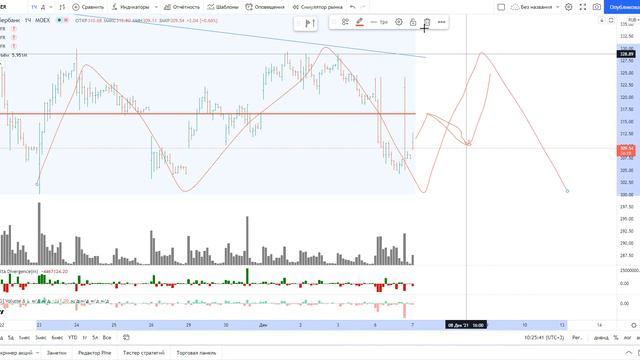
Task: Enter fullscreen mode
Action: 583,7
